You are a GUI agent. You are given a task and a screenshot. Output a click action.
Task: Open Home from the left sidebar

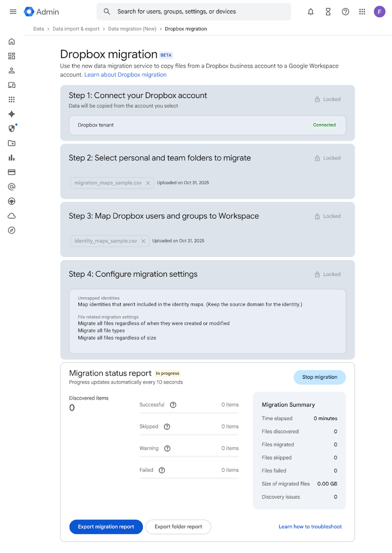point(11,41)
